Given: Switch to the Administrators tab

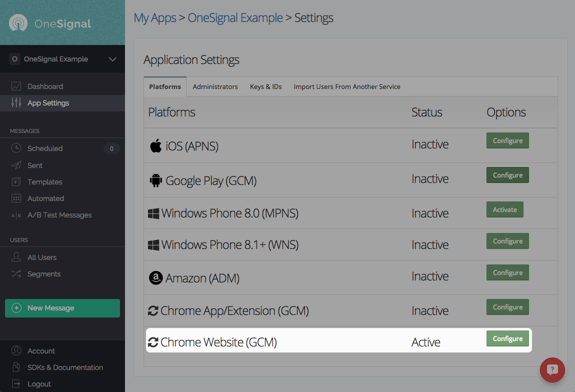Looking at the screenshot, I should click(x=215, y=86).
